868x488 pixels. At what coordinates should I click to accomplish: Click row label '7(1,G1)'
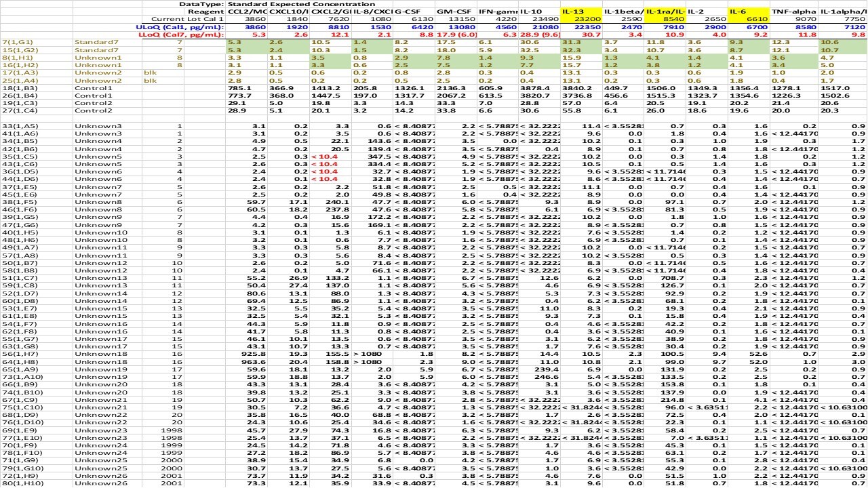click(x=16, y=42)
